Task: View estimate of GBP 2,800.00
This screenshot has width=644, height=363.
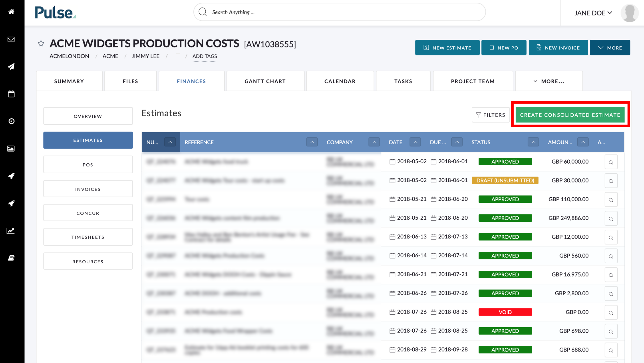Action: pos(611,294)
